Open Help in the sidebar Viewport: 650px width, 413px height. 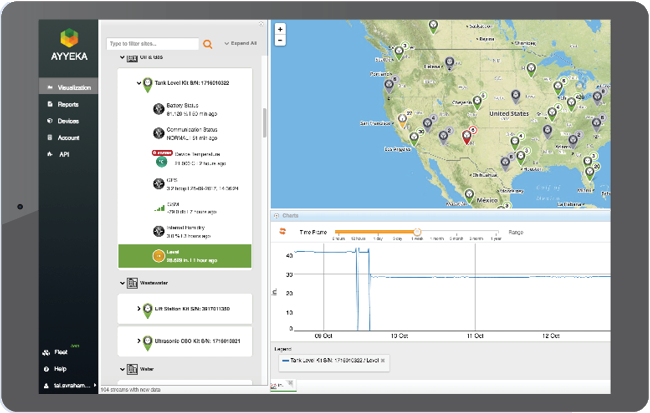[x=62, y=368]
